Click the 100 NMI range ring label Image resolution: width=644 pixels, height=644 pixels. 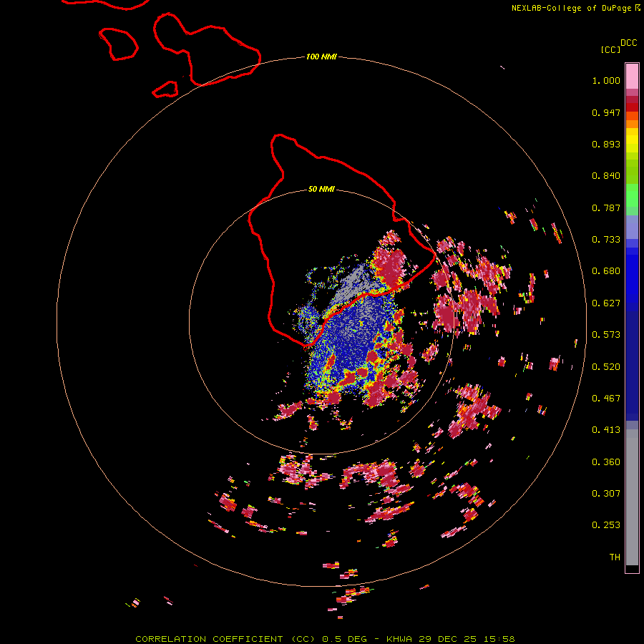click(x=321, y=57)
